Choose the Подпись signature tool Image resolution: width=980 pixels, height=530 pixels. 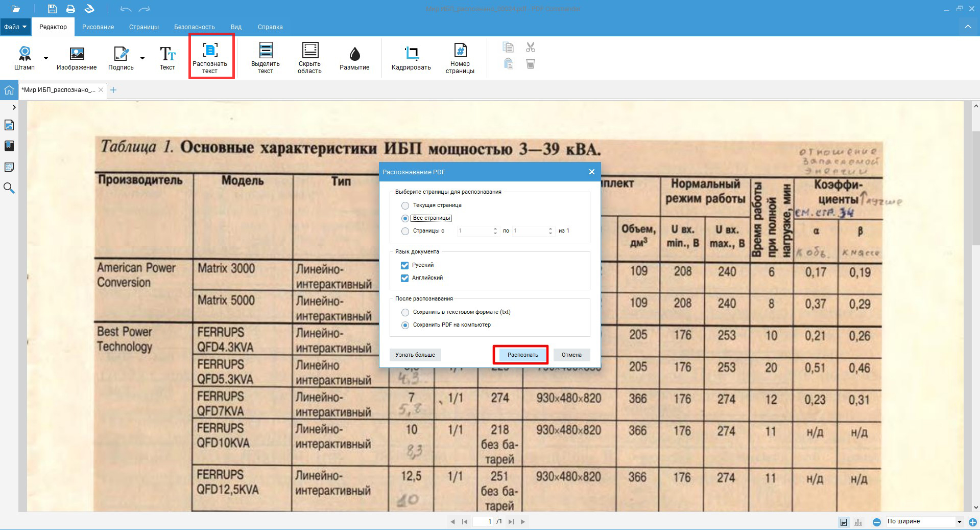point(121,58)
